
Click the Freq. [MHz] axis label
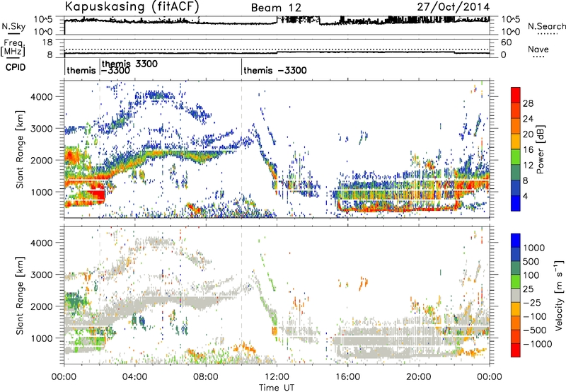point(13,47)
